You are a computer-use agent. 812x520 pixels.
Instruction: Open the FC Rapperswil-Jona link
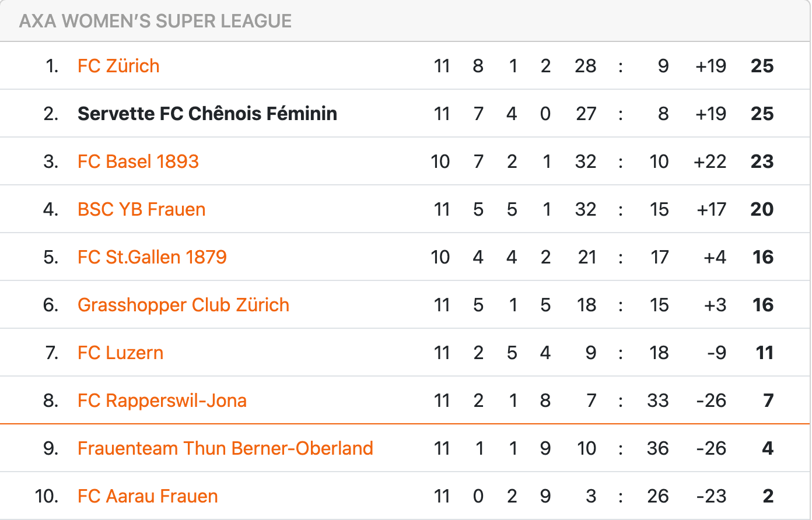tap(162, 400)
